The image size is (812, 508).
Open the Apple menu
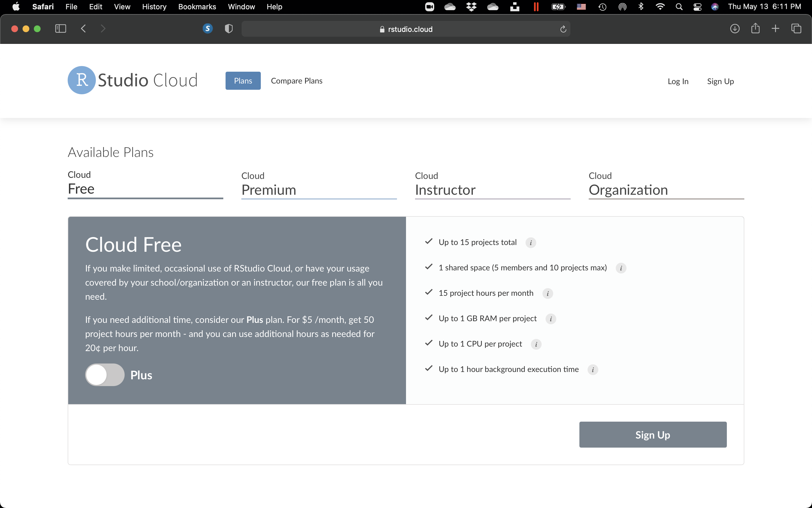point(16,7)
